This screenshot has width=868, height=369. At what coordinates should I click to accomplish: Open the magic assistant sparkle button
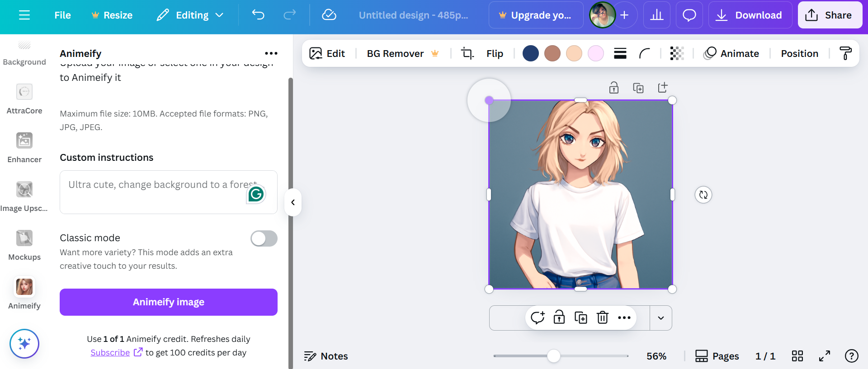24,344
